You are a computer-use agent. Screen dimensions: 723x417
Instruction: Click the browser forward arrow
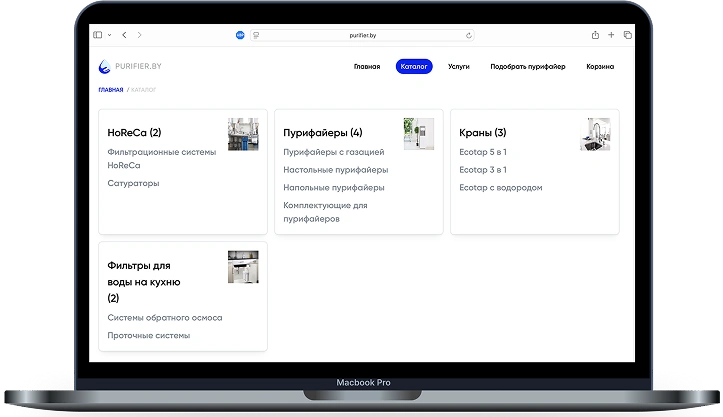pyautogui.click(x=139, y=35)
